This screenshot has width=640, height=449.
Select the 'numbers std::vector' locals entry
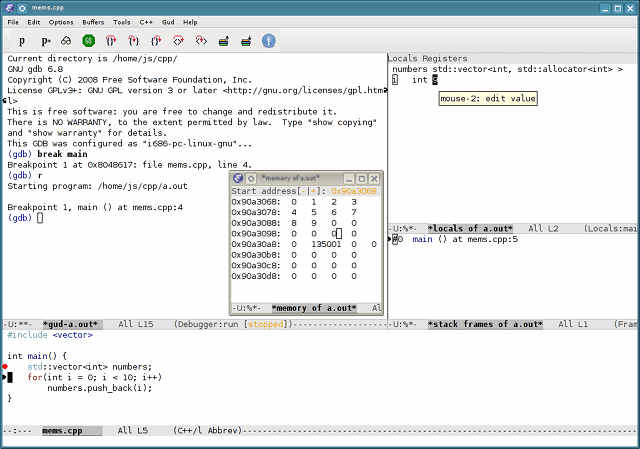click(507, 69)
